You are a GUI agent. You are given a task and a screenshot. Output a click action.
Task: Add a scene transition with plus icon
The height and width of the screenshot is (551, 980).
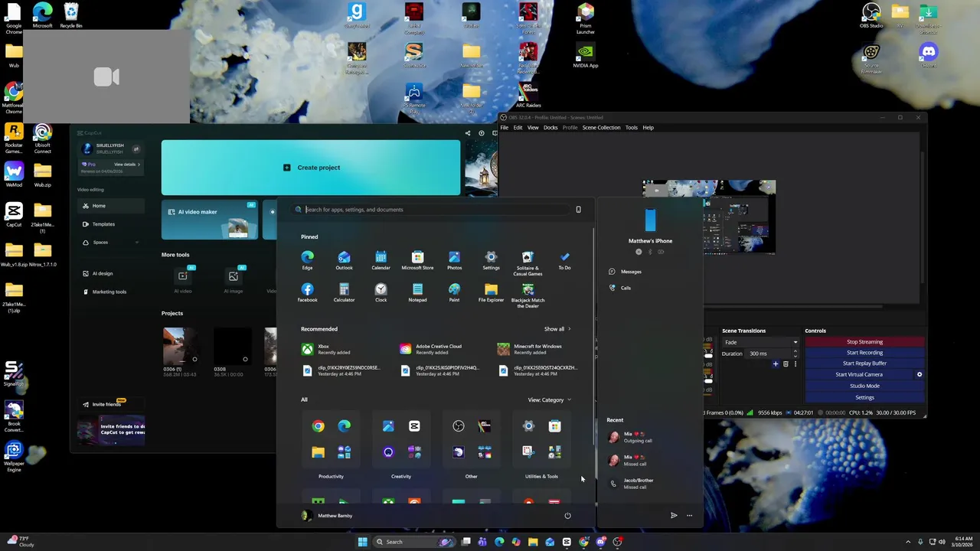(x=776, y=364)
